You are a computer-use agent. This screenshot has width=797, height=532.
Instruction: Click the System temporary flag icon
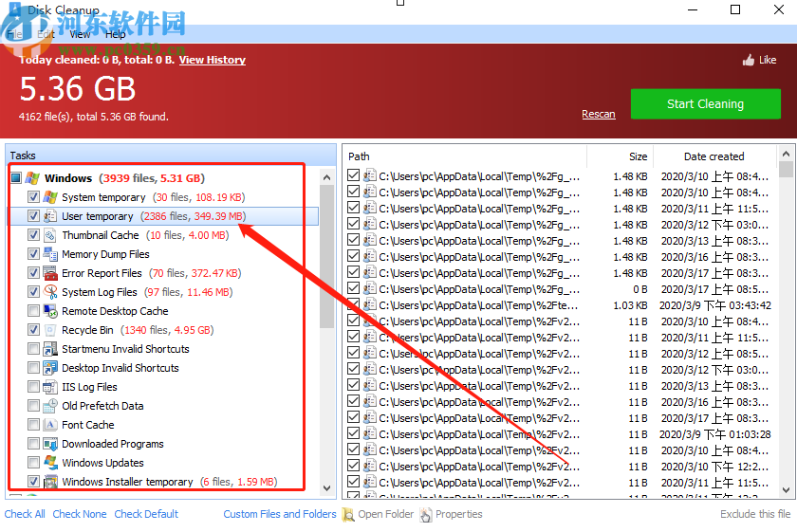(50, 197)
